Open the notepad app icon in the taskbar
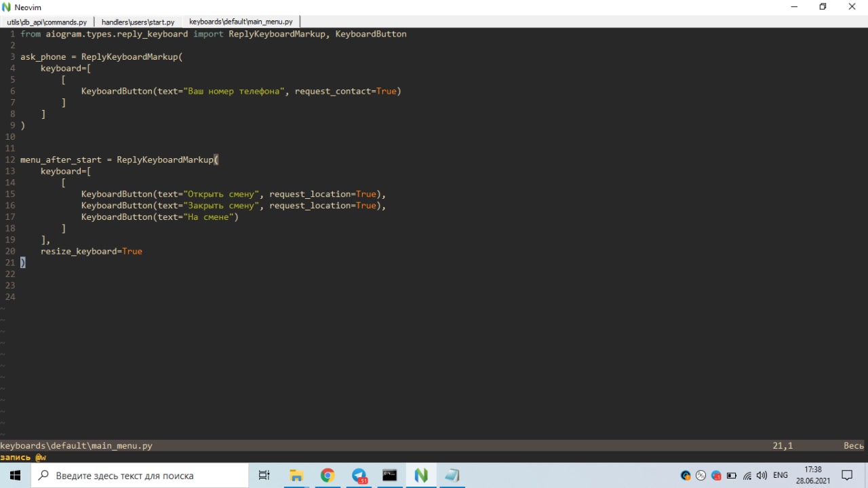 pos(452,475)
